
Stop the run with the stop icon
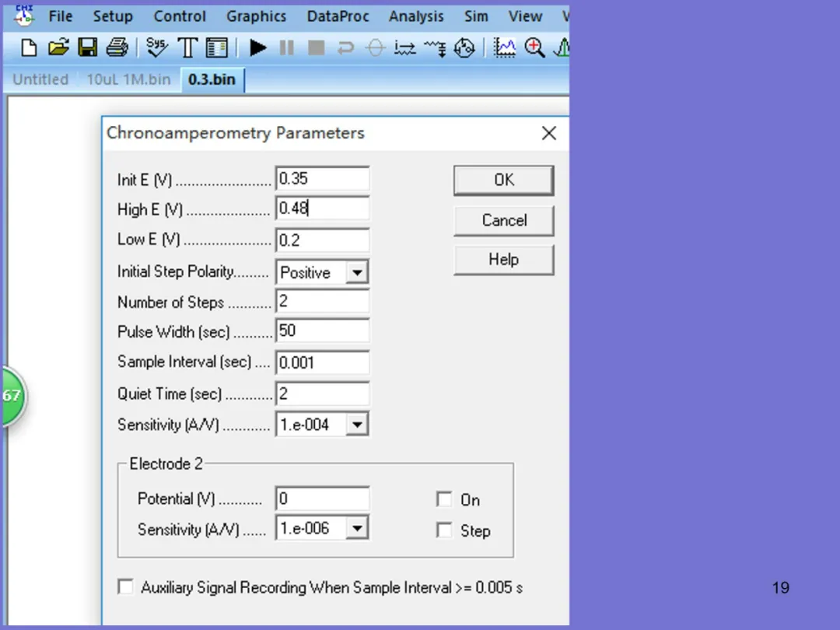tap(316, 48)
